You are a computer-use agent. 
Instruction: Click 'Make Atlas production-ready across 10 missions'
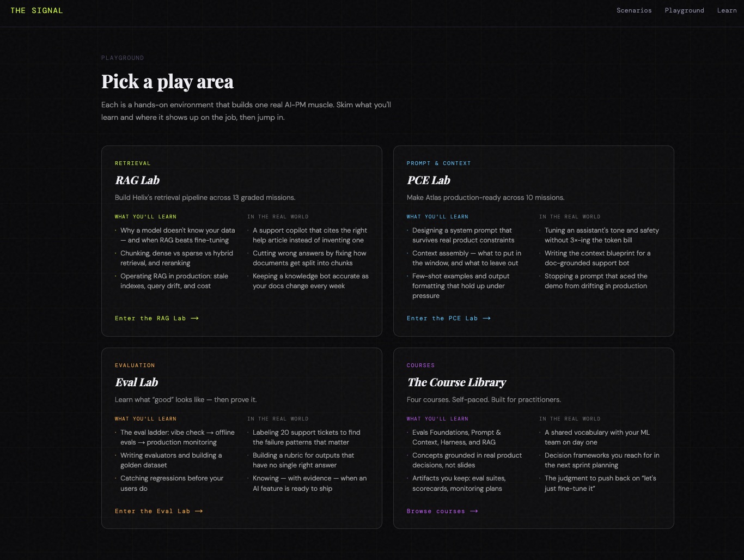tap(486, 198)
